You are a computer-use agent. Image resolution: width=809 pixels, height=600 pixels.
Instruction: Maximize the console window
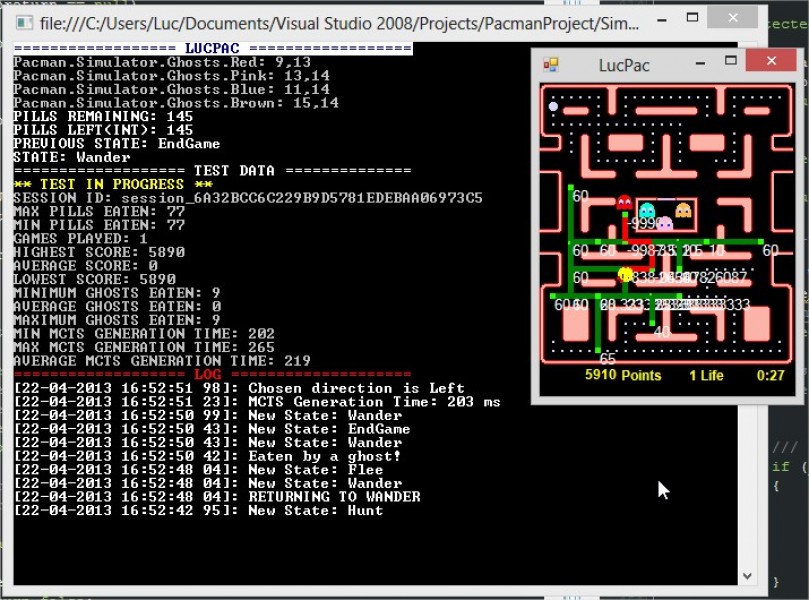pos(706,19)
